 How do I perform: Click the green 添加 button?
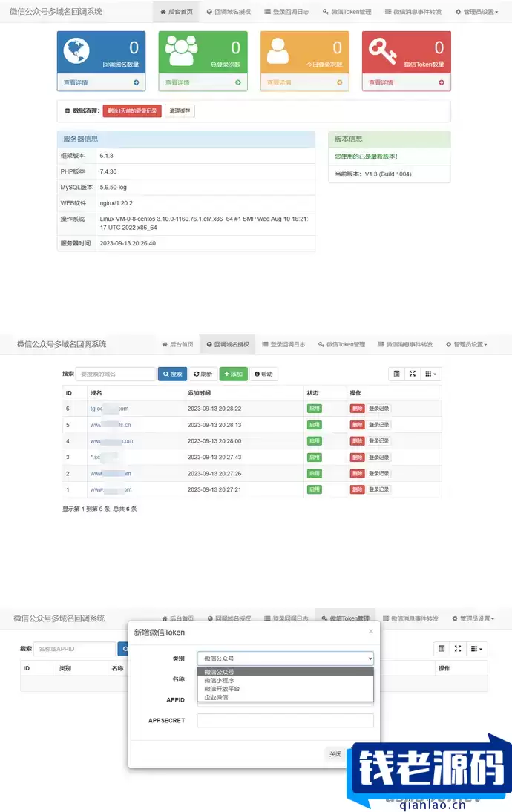click(233, 374)
